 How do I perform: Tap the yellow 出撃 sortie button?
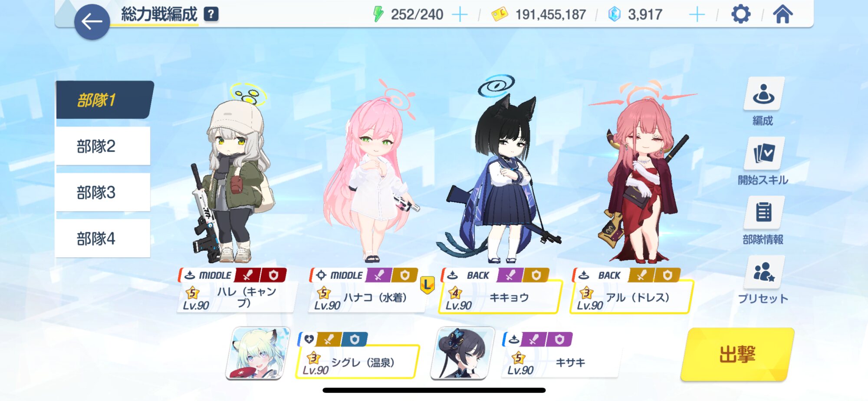click(x=737, y=355)
